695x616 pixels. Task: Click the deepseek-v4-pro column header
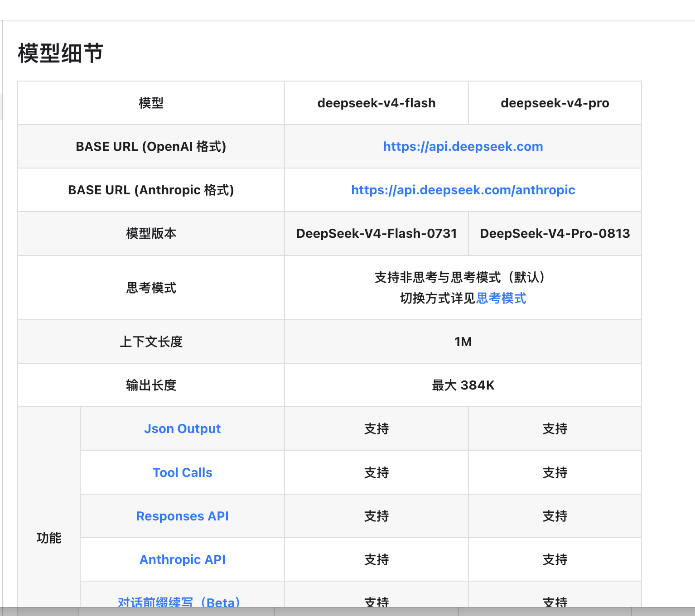[555, 103]
